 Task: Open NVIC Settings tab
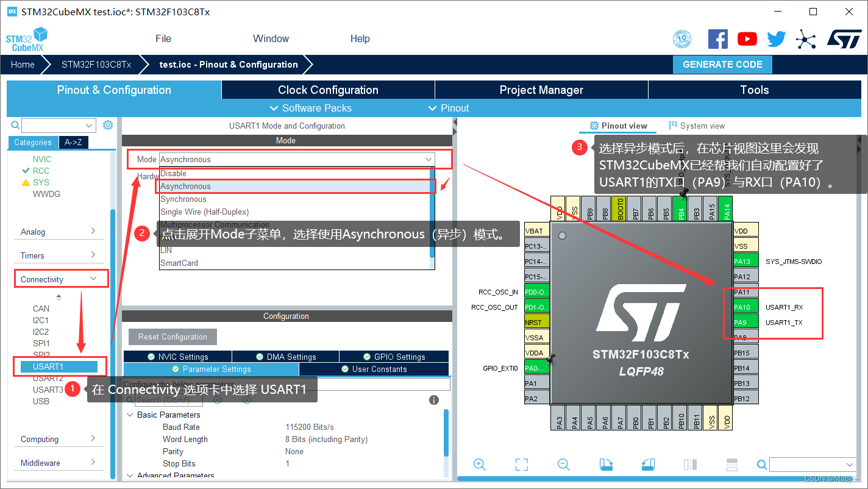click(x=177, y=357)
